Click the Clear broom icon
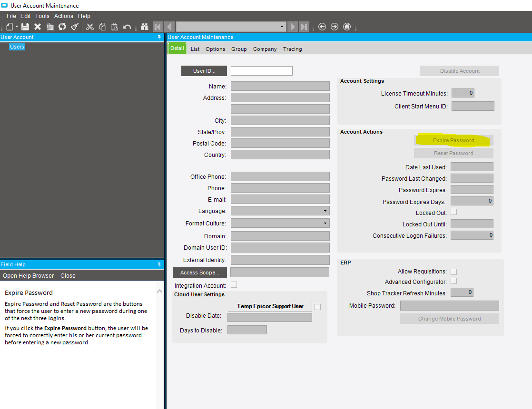 (75, 27)
